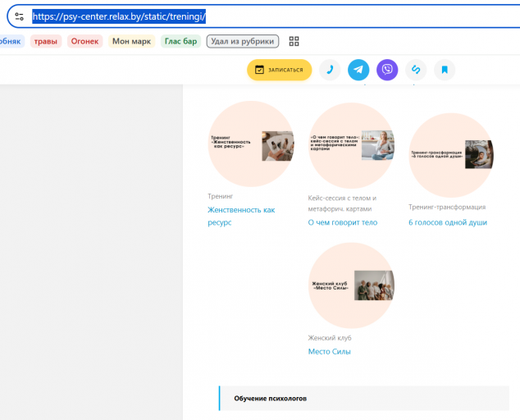This screenshot has width=520, height=420.
Task: Follow the 'Место Силы' link
Action: 330,351
